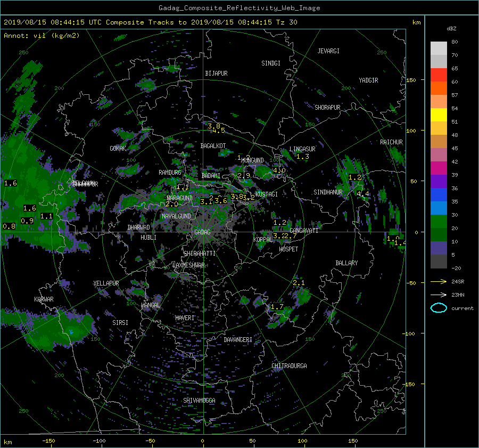The width and height of the screenshot is (479, 448).
Task: Click the GADAG radar center label
Action: click(202, 232)
